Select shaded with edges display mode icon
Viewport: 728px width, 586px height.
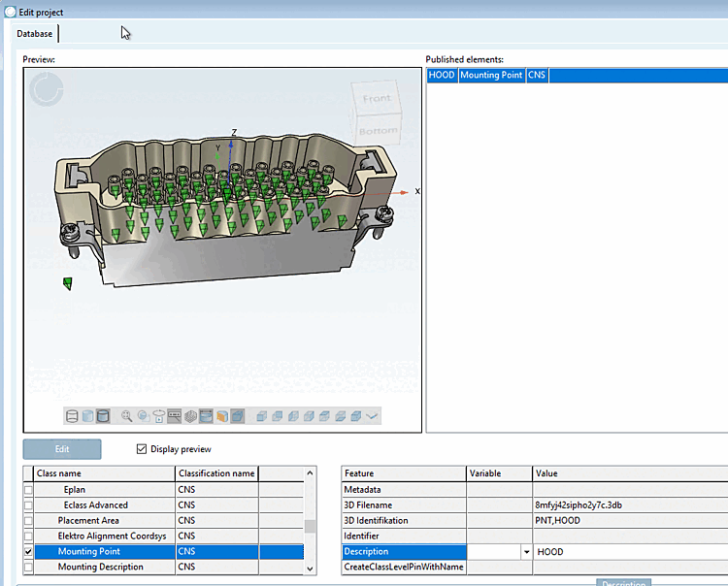(x=103, y=416)
